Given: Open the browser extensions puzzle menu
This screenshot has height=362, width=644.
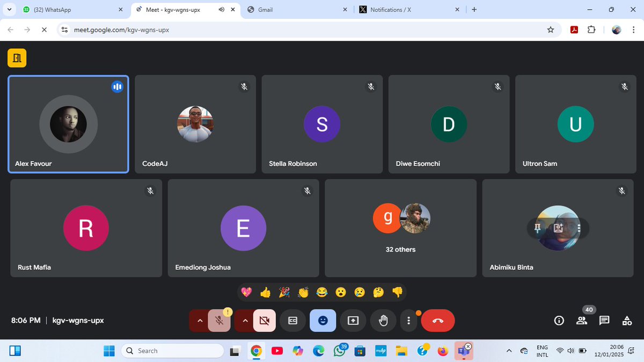Looking at the screenshot, I should (591, 30).
